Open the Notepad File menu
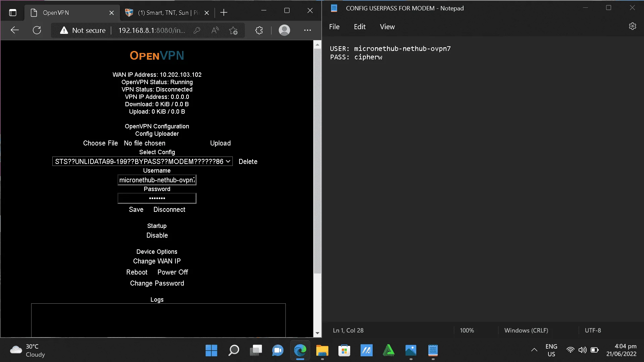Viewport: 644px width, 362px height. (x=334, y=27)
